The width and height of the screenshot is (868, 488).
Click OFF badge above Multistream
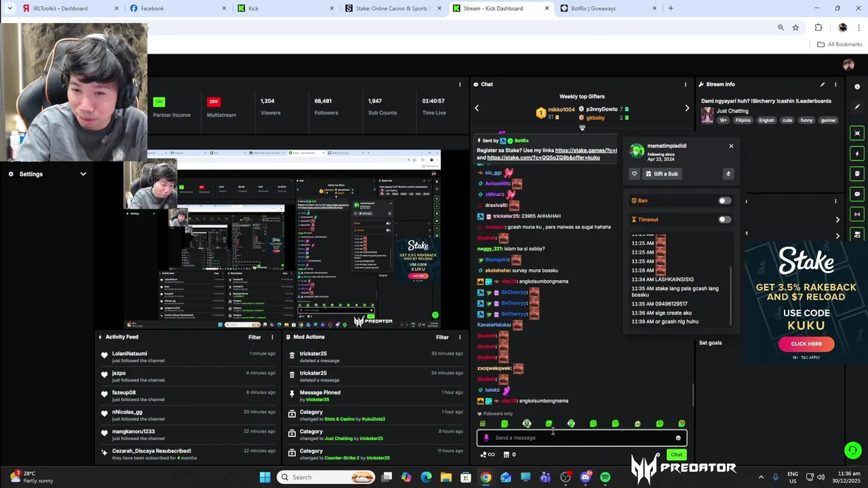point(214,102)
